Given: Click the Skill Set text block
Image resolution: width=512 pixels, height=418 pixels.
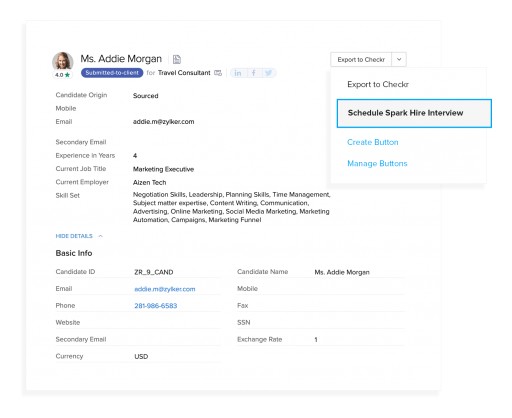Looking at the screenshot, I should point(231,207).
